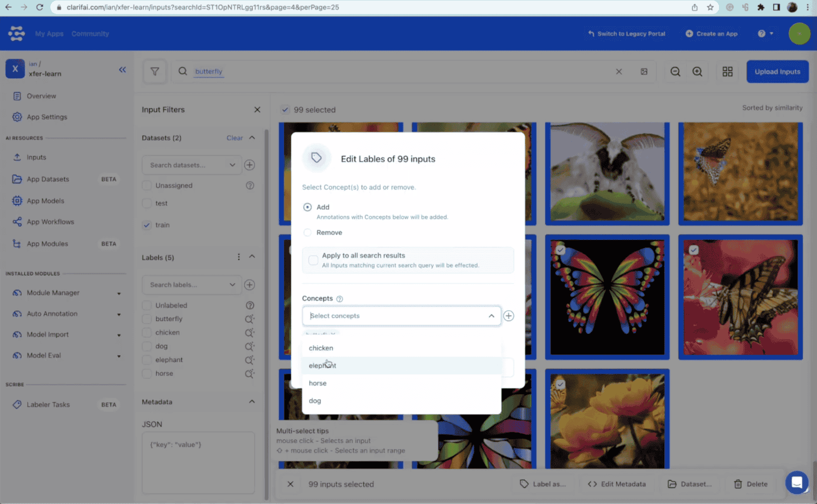Viewport: 817px width, 504px height.
Task: Enable Apply to all search results
Action: [x=313, y=260]
